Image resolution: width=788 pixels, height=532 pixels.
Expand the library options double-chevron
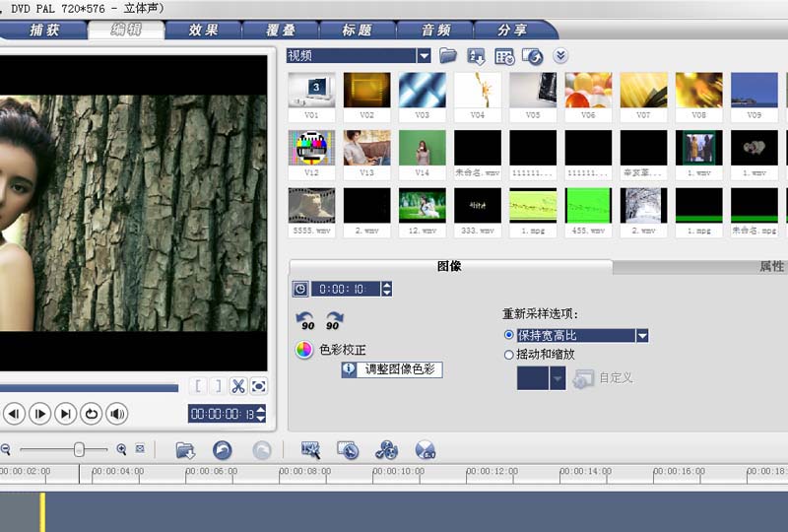point(560,56)
